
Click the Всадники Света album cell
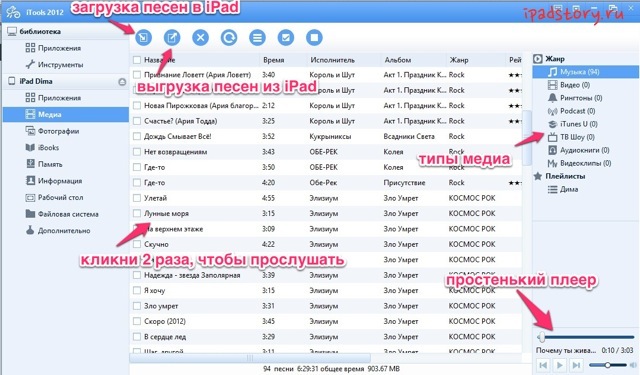pyautogui.click(x=409, y=136)
